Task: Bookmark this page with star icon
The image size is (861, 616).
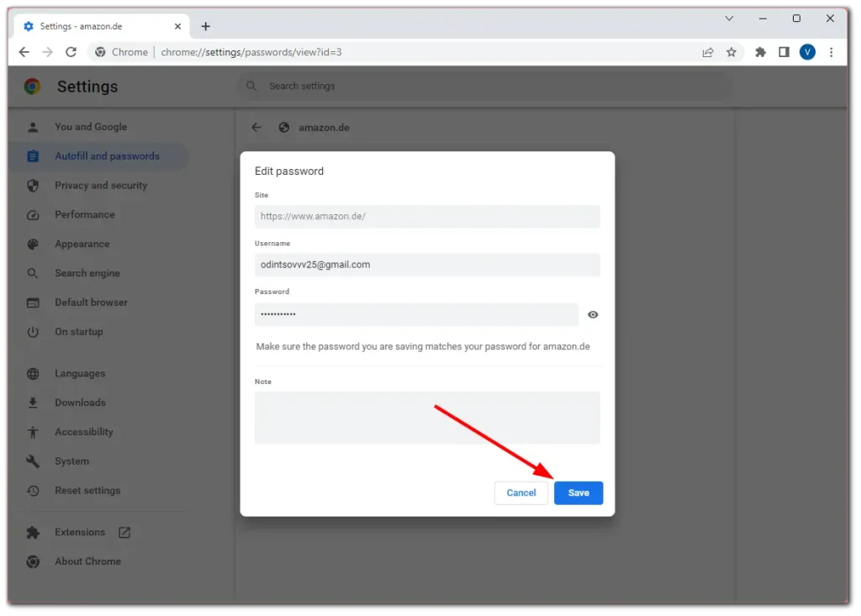Action: 732,52
